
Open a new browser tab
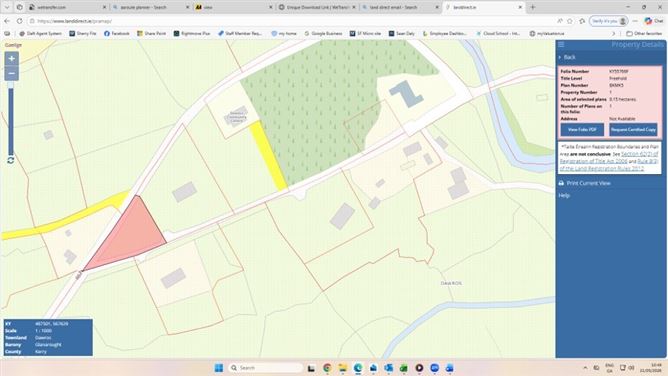coord(533,7)
